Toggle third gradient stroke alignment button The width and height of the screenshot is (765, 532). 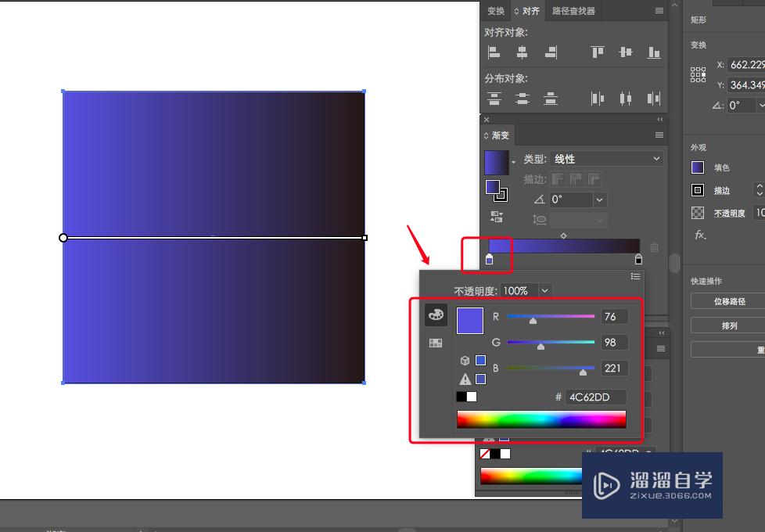[x=594, y=179]
